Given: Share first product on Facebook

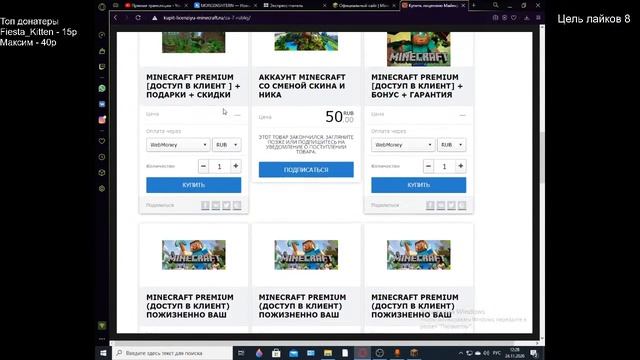Looking at the screenshot, I should coord(205,205).
